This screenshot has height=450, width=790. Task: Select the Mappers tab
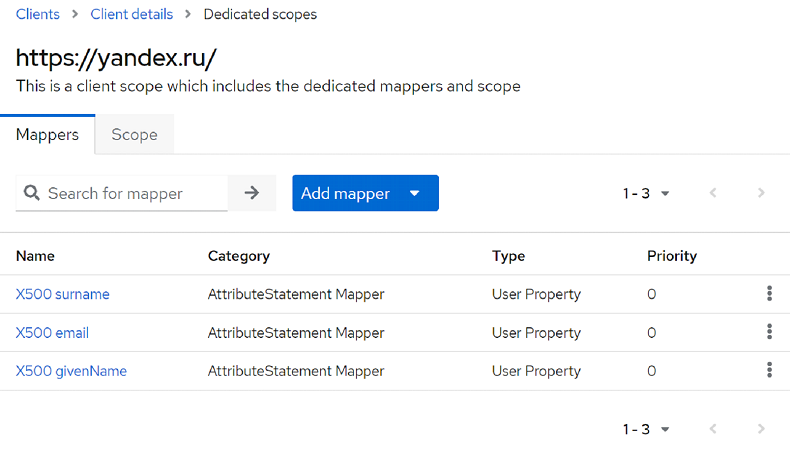pos(47,135)
